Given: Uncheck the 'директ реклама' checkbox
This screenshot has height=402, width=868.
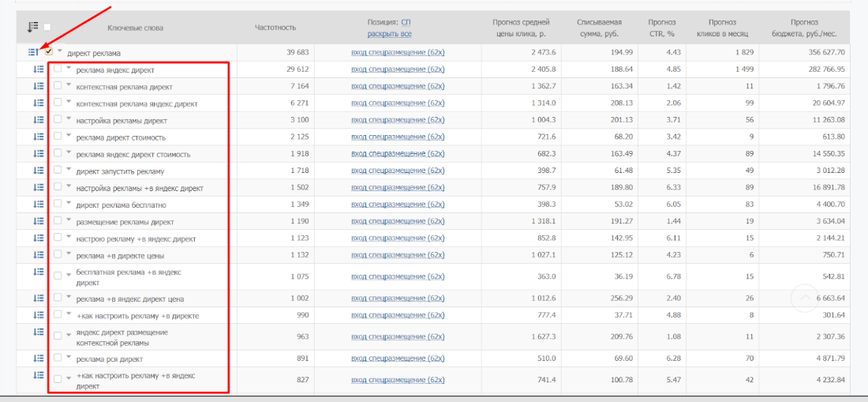Looking at the screenshot, I should [49, 52].
